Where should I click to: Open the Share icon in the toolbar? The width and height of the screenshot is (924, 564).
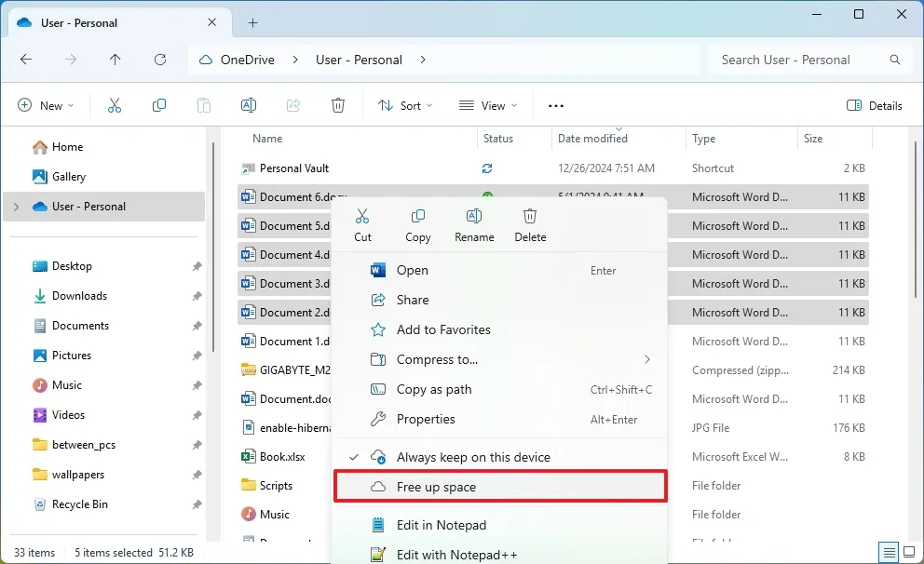tap(293, 105)
